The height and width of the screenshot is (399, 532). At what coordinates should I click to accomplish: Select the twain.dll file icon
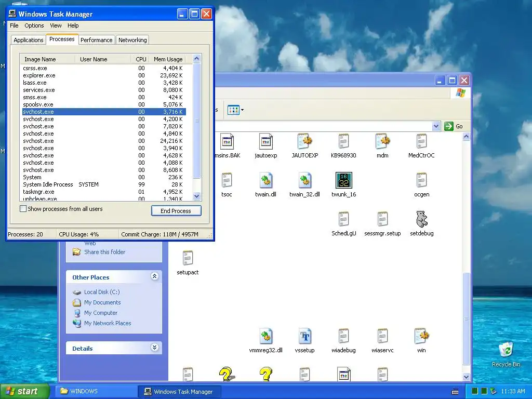tap(265, 180)
